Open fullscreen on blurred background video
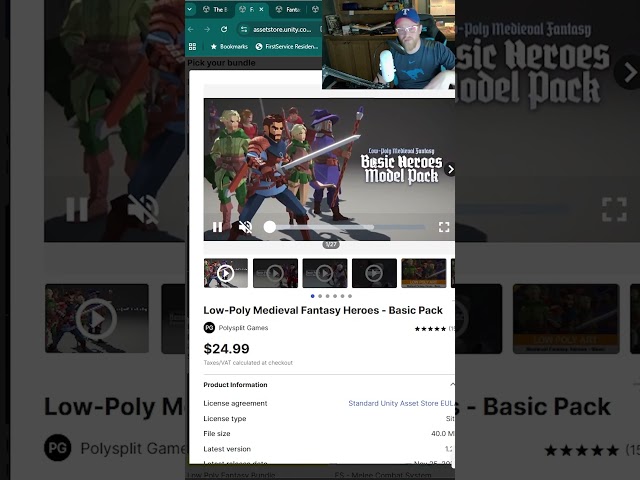 (614, 209)
